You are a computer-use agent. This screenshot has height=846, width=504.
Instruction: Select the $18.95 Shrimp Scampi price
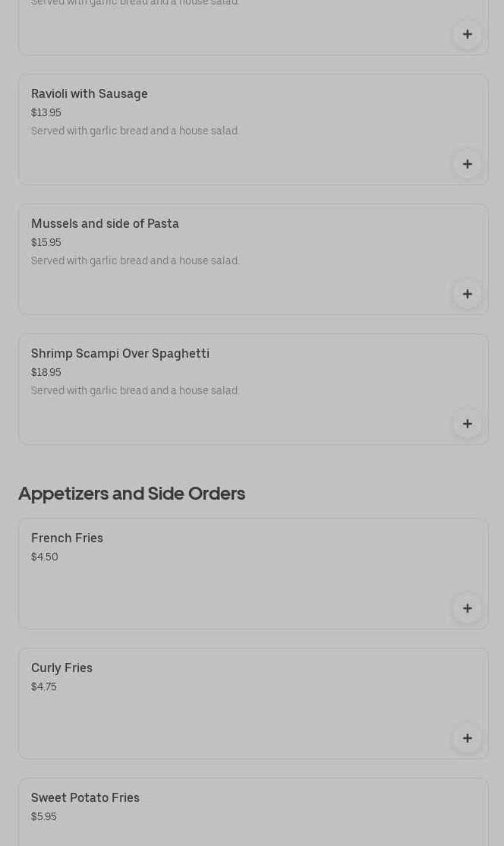(x=46, y=372)
